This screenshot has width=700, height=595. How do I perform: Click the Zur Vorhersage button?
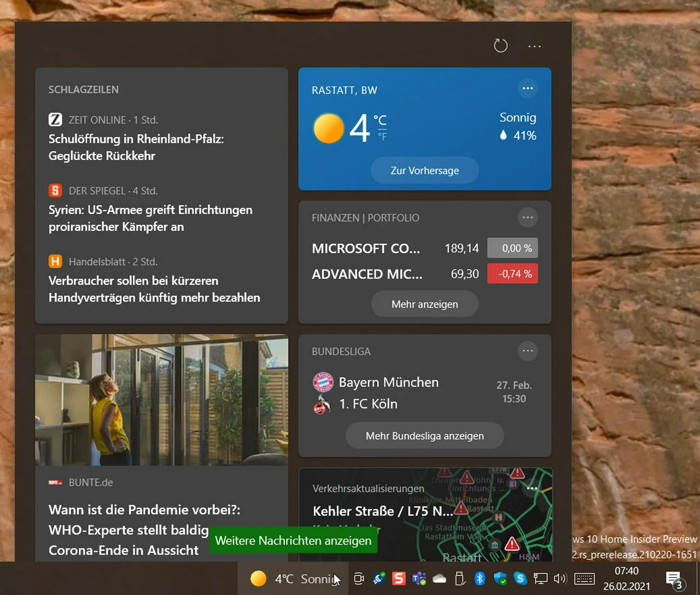click(x=424, y=171)
